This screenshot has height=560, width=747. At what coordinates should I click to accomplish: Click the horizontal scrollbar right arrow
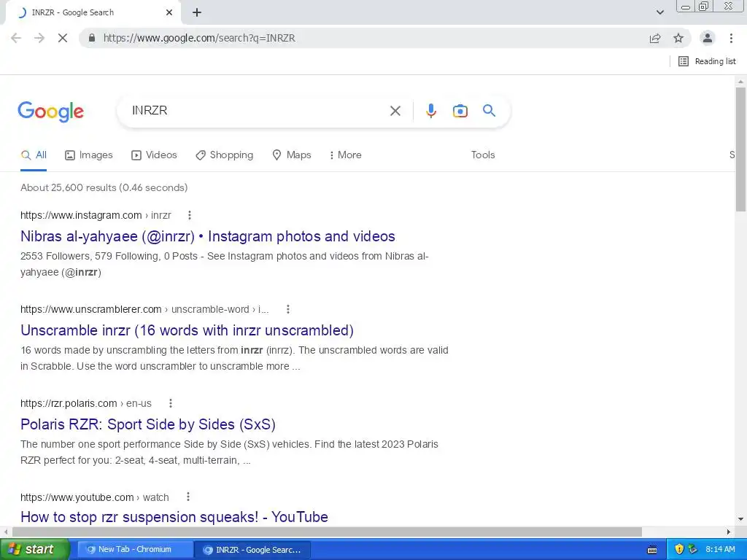pos(729,532)
